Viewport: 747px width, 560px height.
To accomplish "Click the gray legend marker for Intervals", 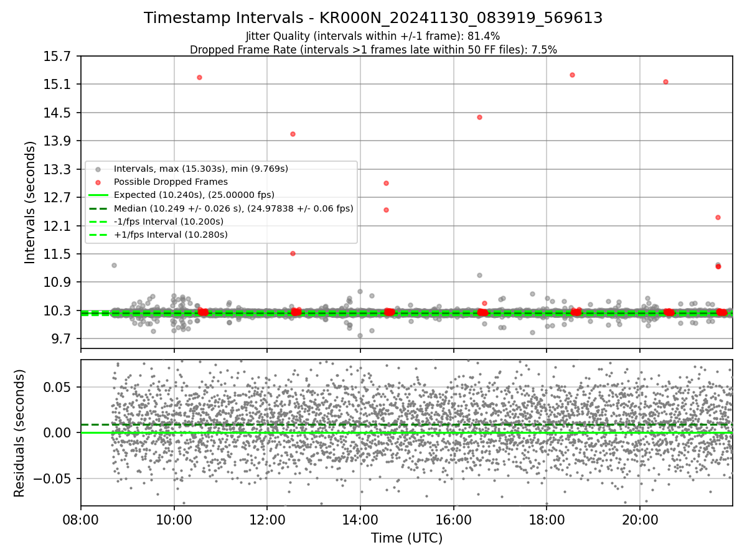I will point(98,169).
